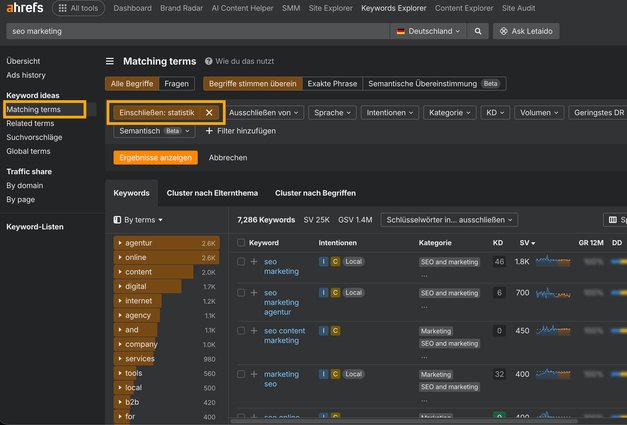Add 'seo marketing agentur' to list

click(254, 293)
